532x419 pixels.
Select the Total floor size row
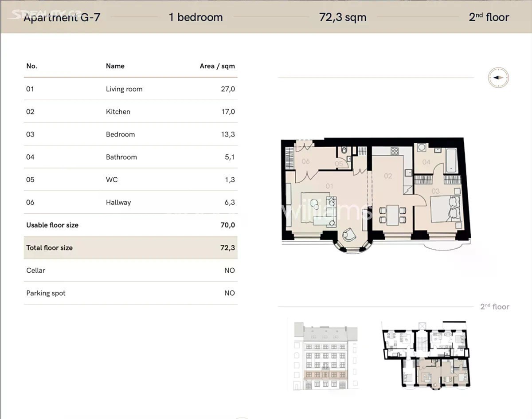(x=130, y=248)
